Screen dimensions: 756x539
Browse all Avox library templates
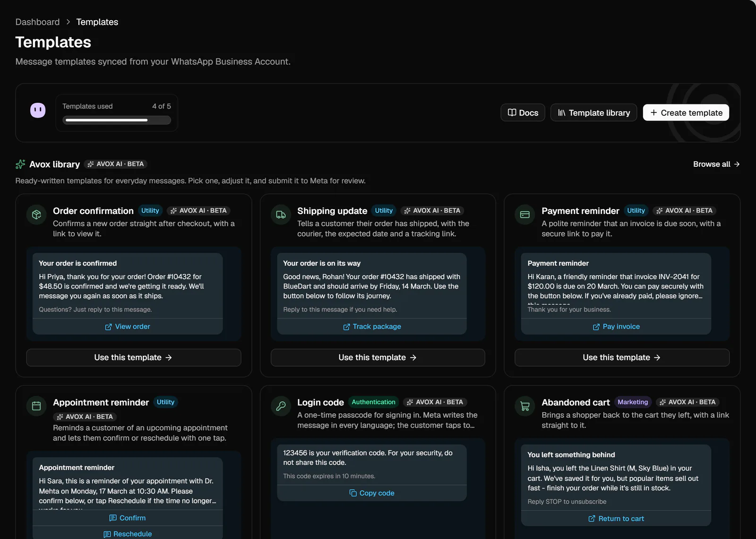pyautogui.click(x=716, y=164)
